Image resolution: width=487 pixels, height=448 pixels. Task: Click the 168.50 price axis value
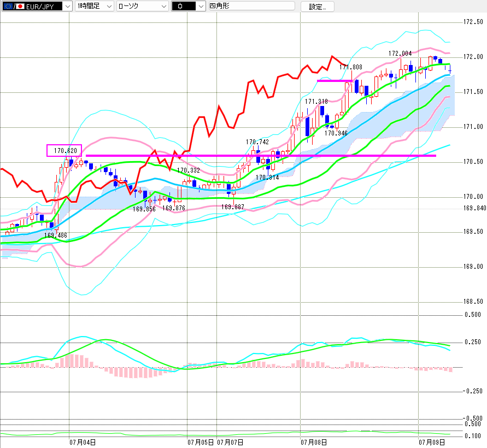tap(473, 302)
